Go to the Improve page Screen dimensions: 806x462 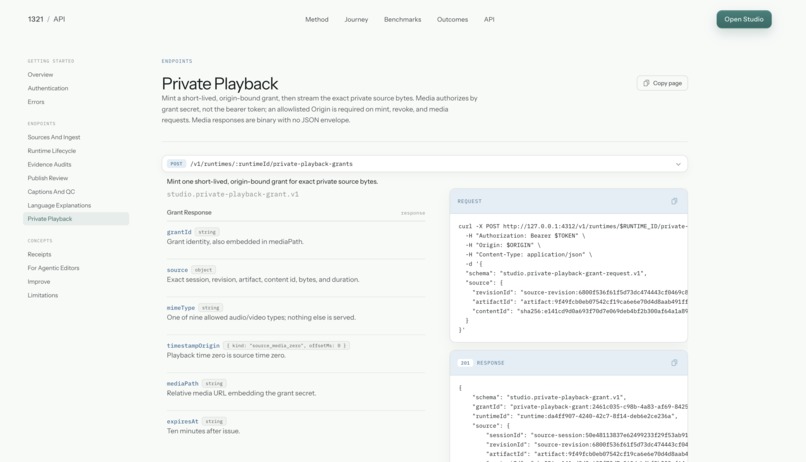39,282
